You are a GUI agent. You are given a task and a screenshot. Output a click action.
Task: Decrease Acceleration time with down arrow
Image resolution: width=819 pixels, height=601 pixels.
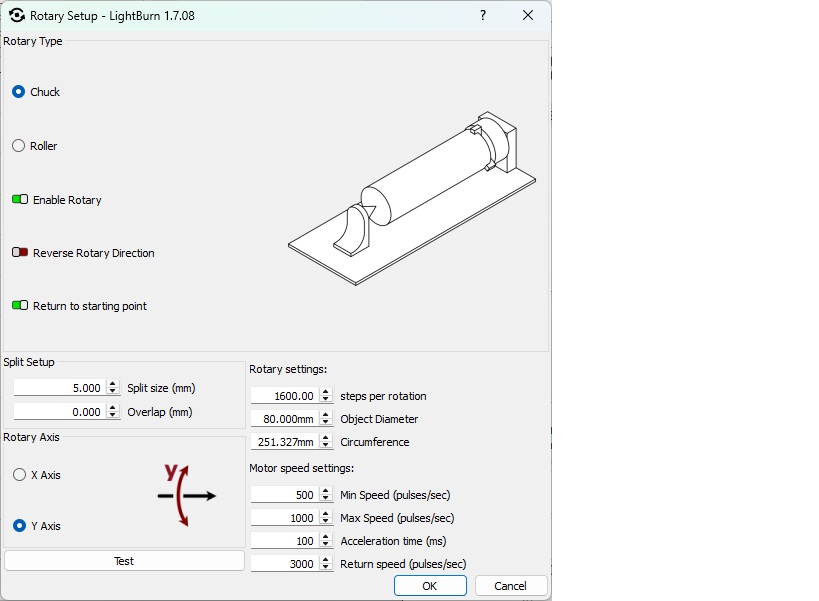pos(325,544)
